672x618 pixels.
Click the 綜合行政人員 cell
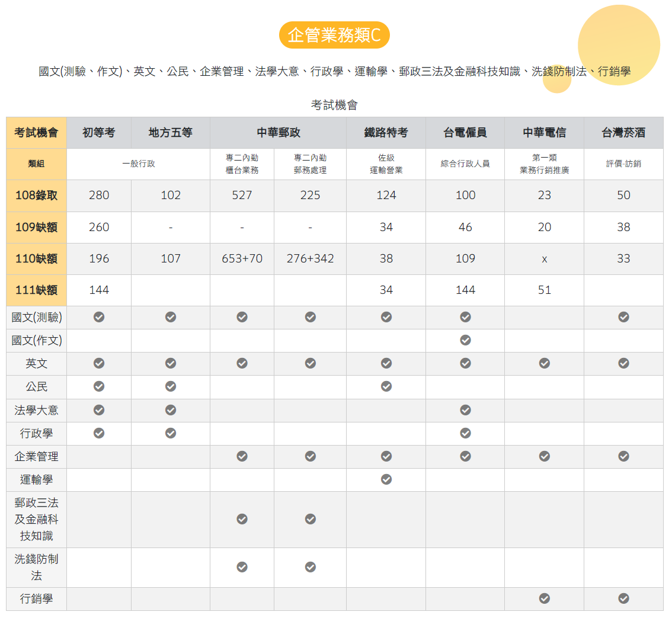pyautogui.click(x=465, y=164)
